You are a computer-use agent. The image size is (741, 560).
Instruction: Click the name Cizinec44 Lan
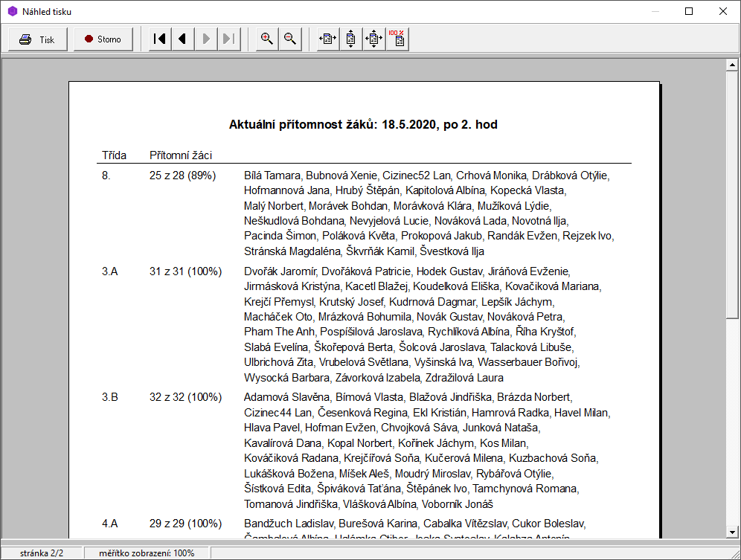tap(278, 413)
